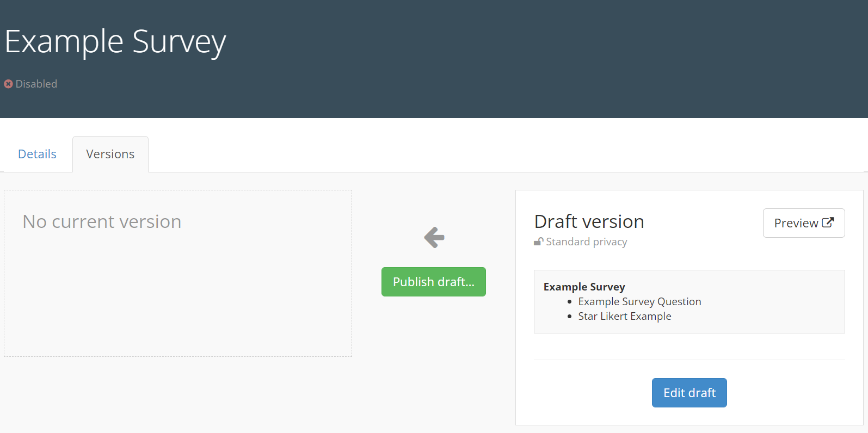Click the Draft version heading

pos(589,221)
